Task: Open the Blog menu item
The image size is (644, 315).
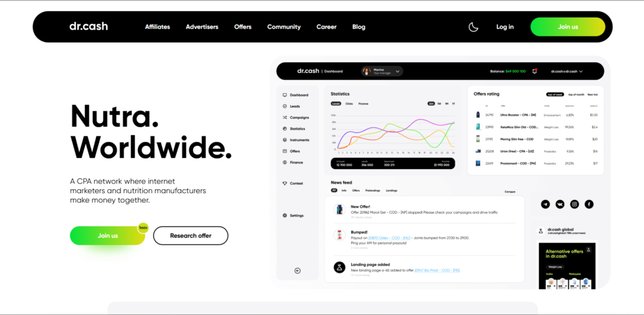Action: point(358,26)
